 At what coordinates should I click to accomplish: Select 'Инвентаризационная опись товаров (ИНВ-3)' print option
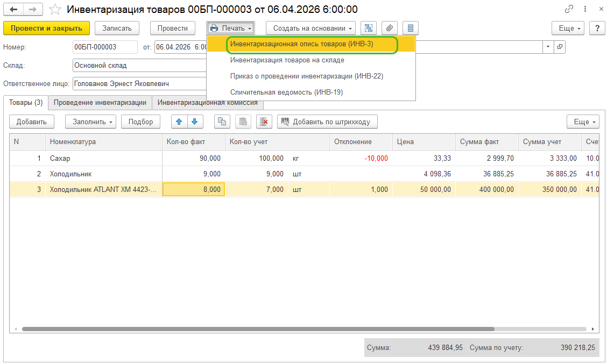[301, 44]
